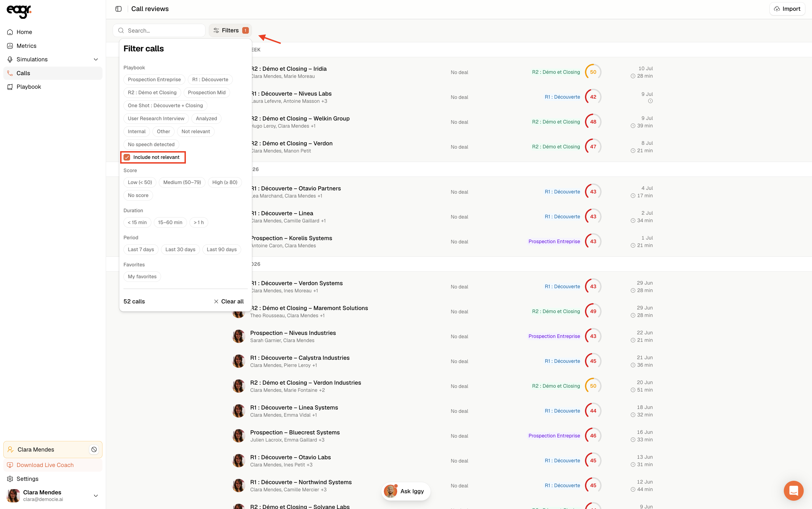812x509 pixels.
Task: Stop impersonating icon beside Clara Mendes
Action: pos(94,449)
